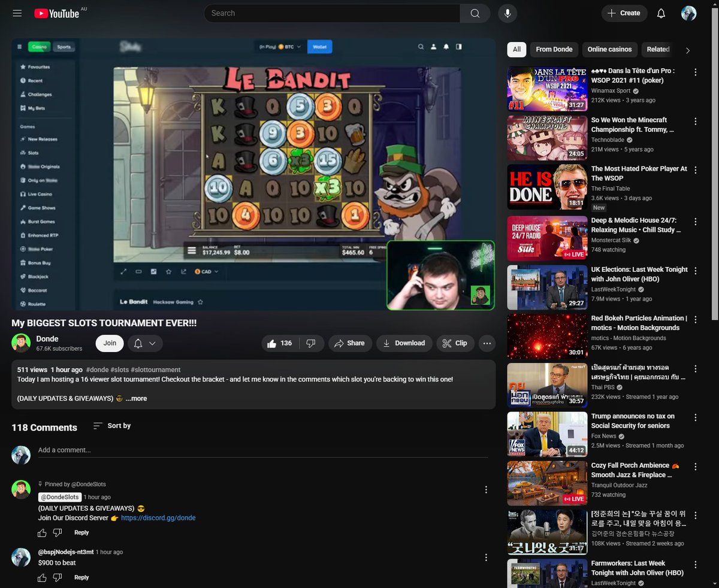The image size is (719, 588).
Task: Focus the YouTube search field
Action: pyautogui.click(x=332, y=13)
